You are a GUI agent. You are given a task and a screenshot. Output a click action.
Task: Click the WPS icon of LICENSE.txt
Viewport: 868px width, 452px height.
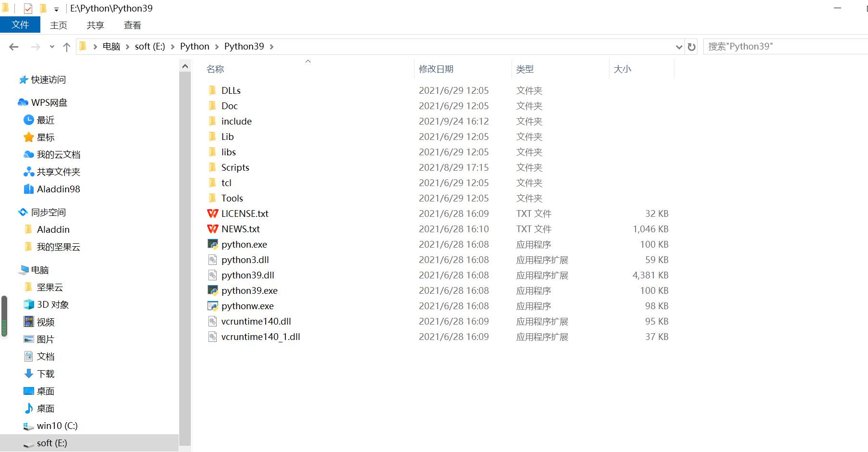coord(212,213)
